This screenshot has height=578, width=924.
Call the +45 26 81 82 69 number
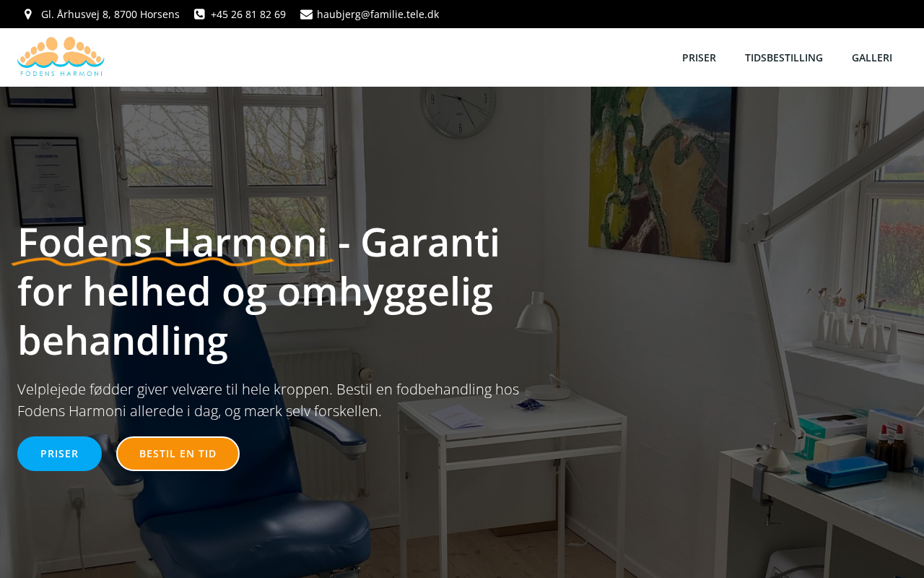click(248, 14)
